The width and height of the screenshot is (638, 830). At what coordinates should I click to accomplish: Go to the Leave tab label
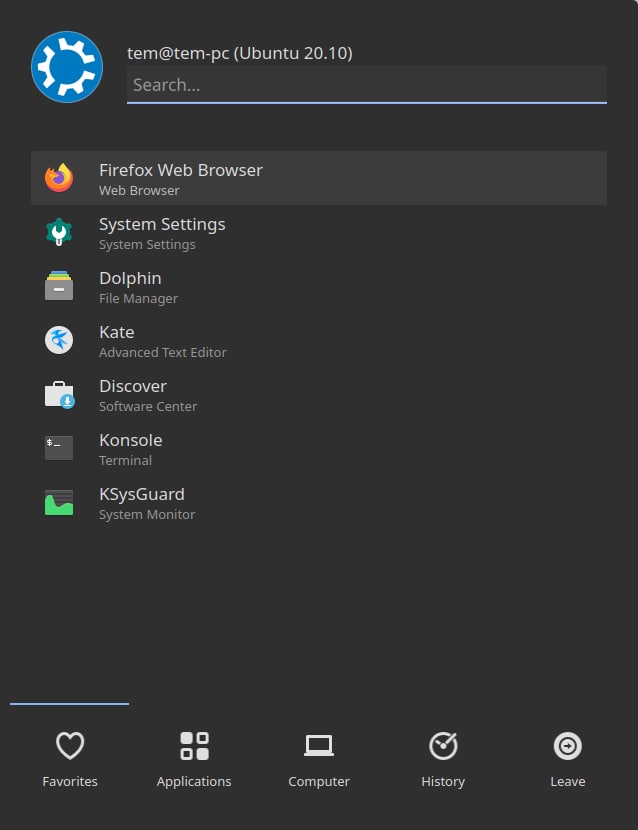tap(568, 781)
